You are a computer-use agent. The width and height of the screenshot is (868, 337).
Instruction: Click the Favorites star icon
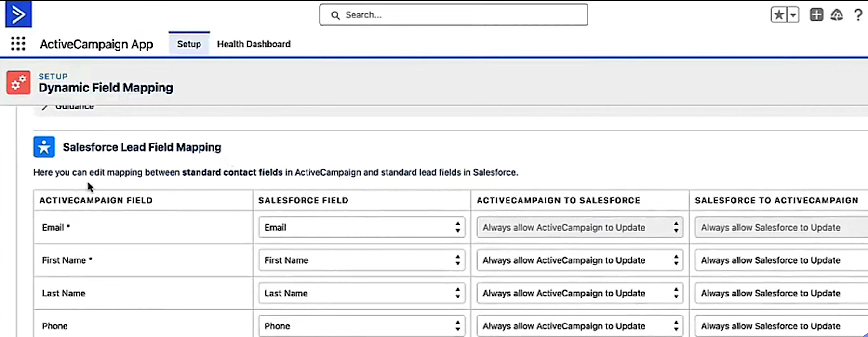(778, 15)
